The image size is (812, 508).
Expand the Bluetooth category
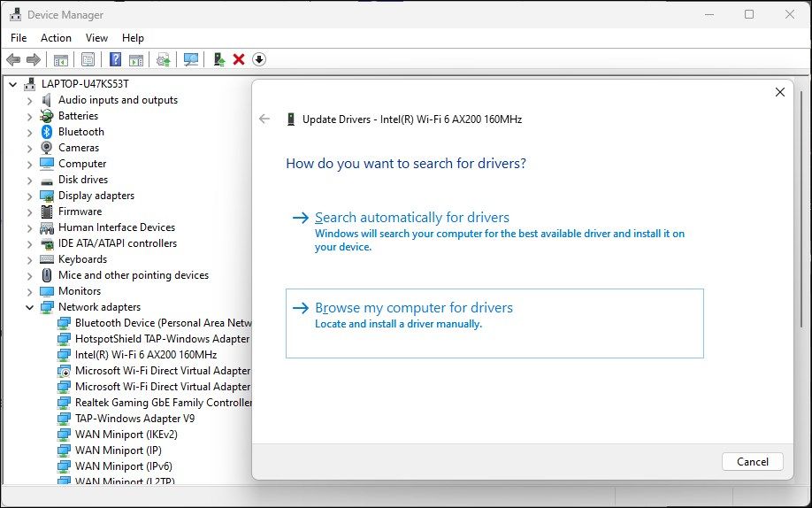pyautogui.click(x=29, y=132)
